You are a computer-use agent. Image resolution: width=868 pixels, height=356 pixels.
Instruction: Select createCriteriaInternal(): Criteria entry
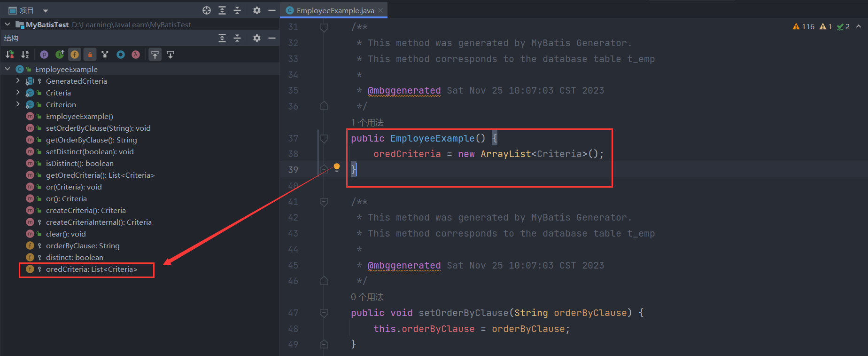pos(140,222)
